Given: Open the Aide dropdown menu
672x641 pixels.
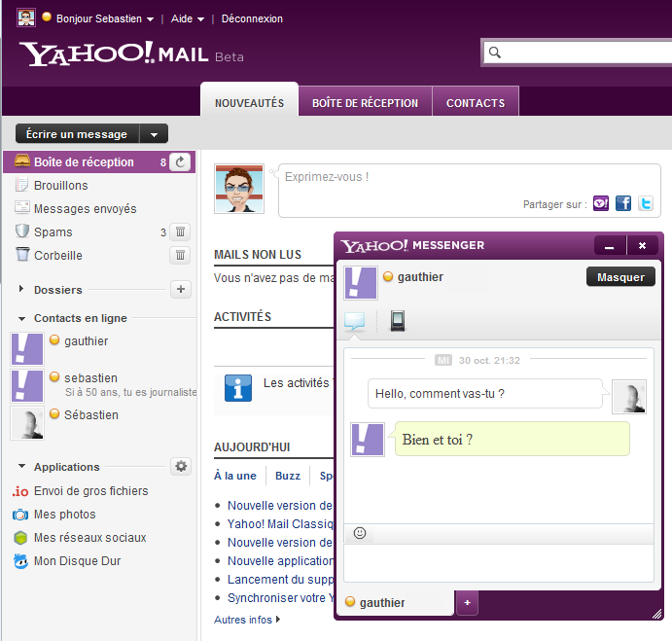Looking at the screenshot, I should click(x=188, y=18).
